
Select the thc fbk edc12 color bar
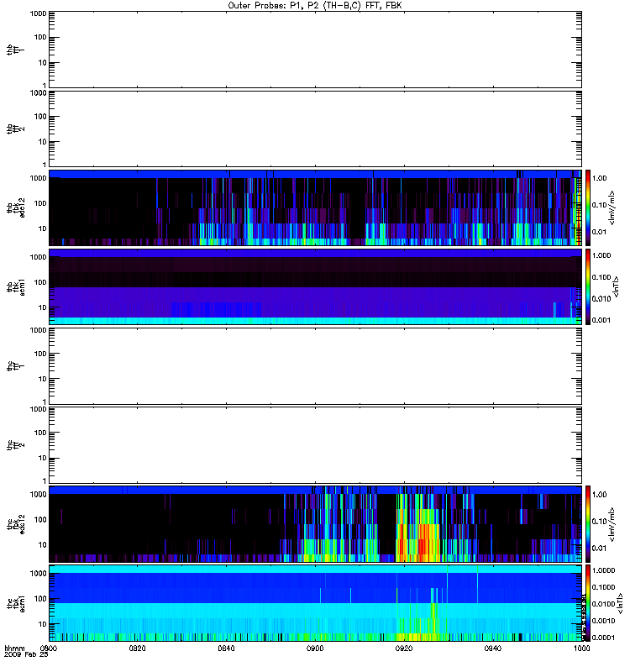588,524
